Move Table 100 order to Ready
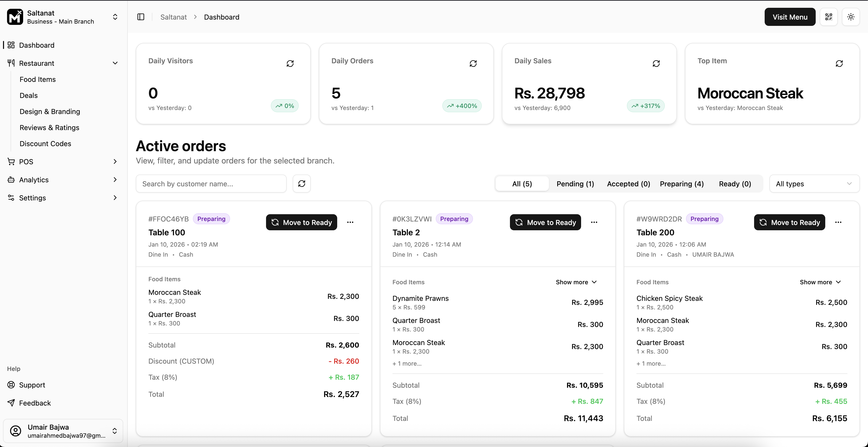The height and width of the screenshot is (447, 868). click(301, 222)
